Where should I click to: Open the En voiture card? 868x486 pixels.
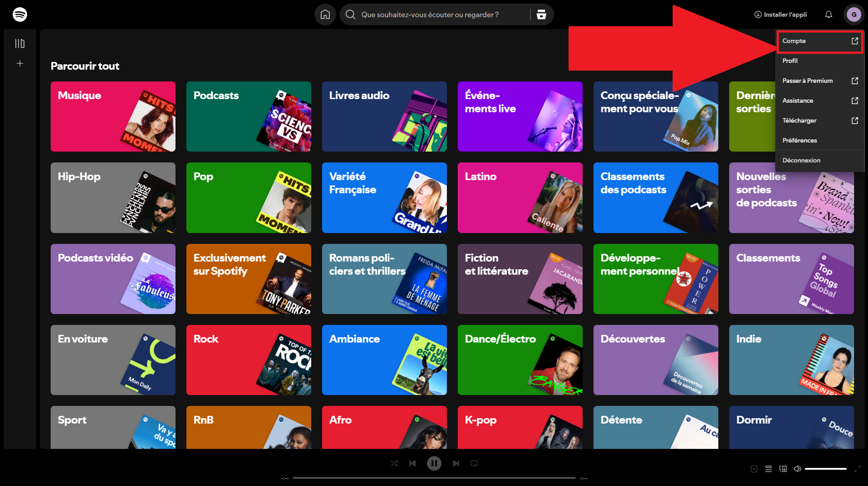tap(113, 360)
